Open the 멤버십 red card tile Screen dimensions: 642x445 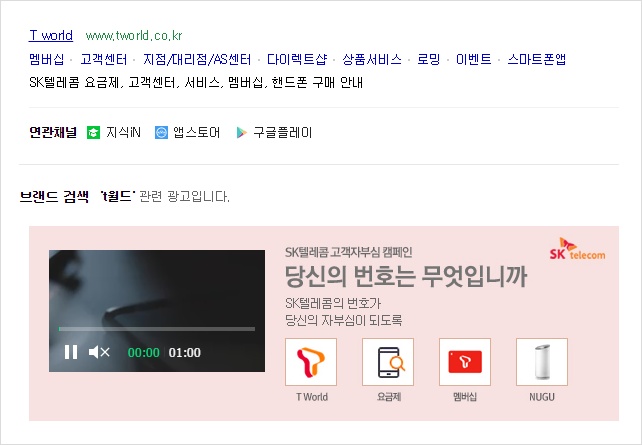pyautogui.click(x=465, y=362)
